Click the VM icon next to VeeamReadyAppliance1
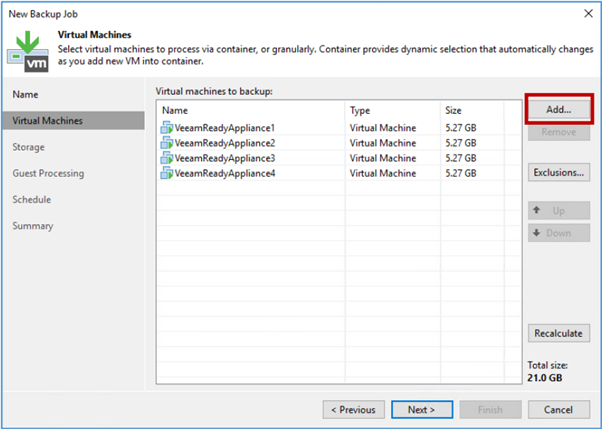Viewport: 602px width, 429px height. click(x=167, y=128)
